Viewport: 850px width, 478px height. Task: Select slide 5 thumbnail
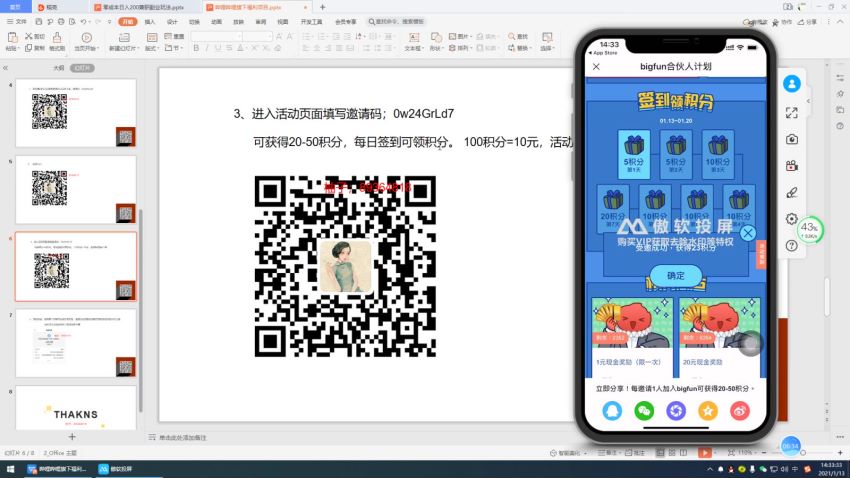pos(76,189)
